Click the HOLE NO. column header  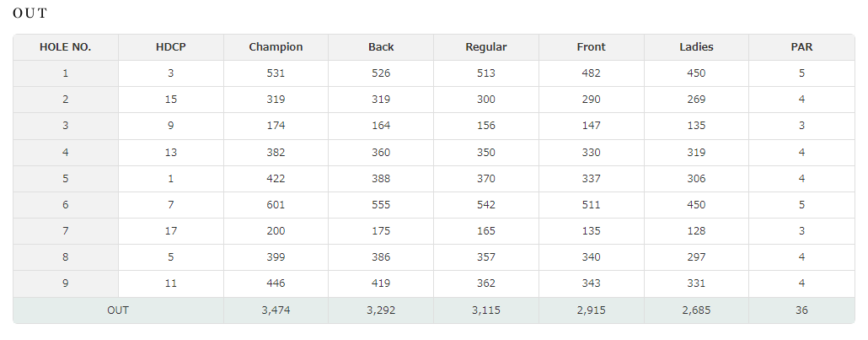pos(66,47)
